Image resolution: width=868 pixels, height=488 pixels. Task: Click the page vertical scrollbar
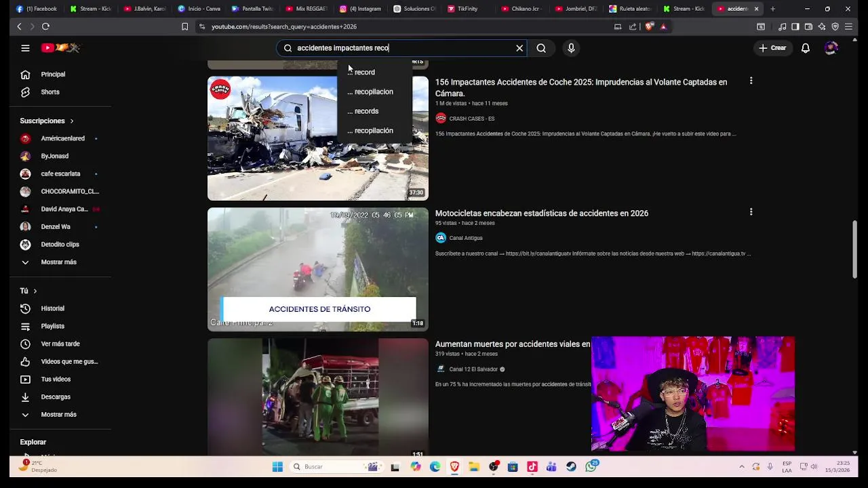tap(854, 248)
